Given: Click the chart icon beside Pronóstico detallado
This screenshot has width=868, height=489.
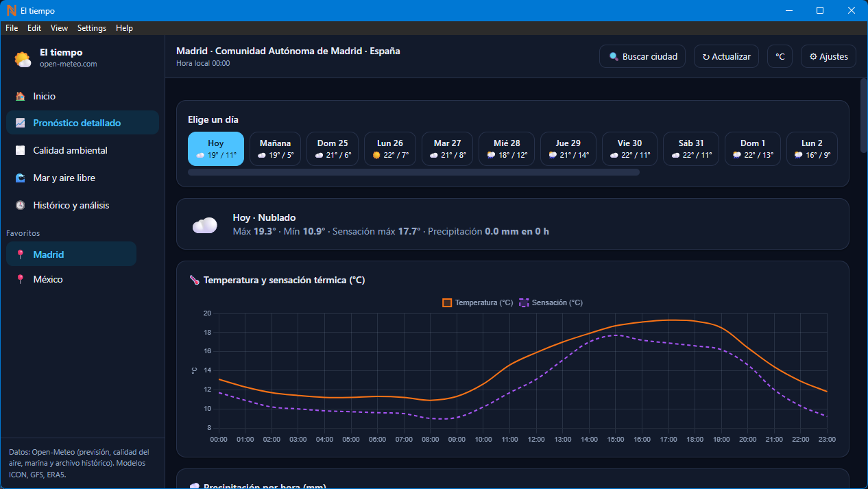Looking at the screenshot, I should coord(21,123).
